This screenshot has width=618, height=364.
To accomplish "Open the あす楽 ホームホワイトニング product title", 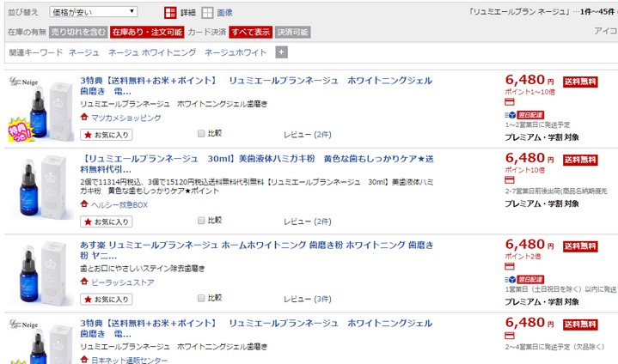I will point(257,250).
